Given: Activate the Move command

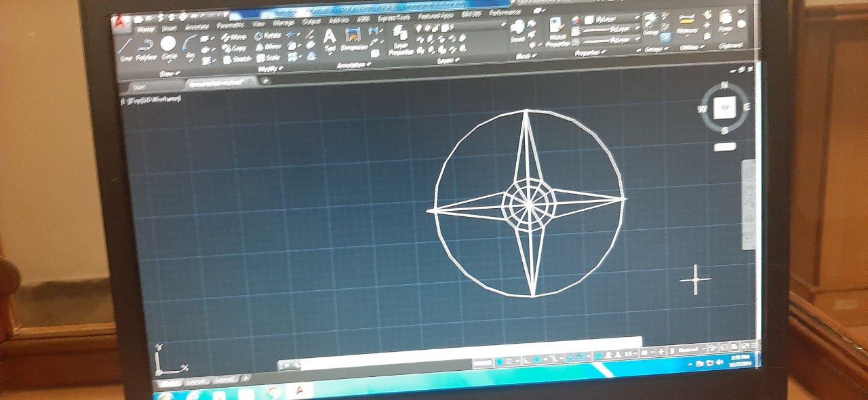Looking at the screenshot, I should click(234, 37).
